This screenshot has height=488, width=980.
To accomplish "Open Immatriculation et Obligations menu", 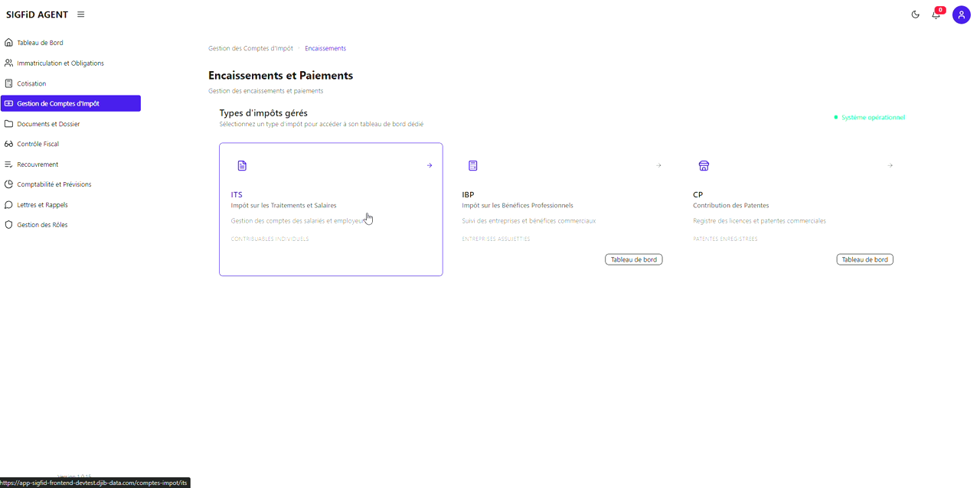I will pos(60,63).
